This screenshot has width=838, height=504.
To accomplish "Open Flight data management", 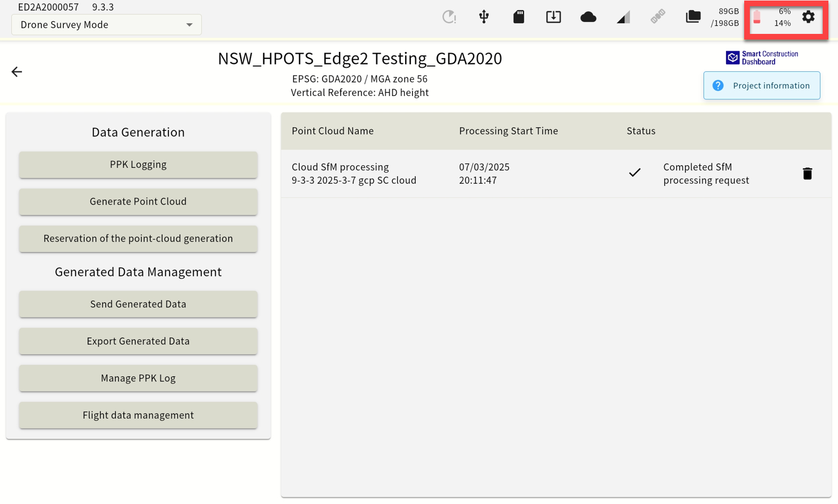I will (x=138, y=415).
